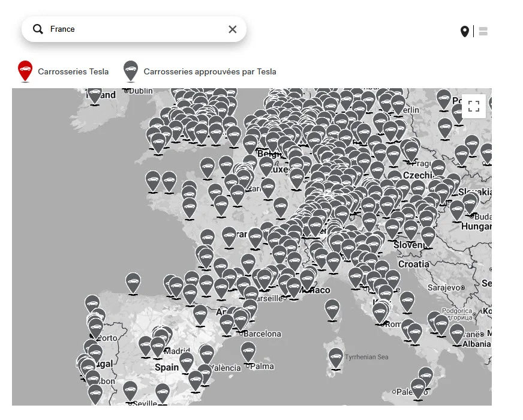
Task: Focus the France search field
Action: point(134,29)
